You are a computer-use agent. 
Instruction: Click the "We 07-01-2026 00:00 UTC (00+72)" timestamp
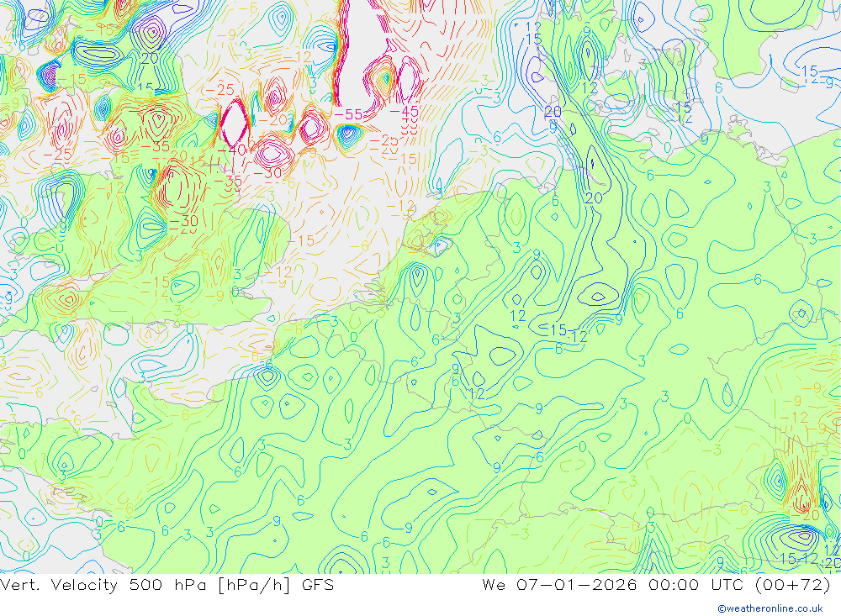[x=656, y=585]
